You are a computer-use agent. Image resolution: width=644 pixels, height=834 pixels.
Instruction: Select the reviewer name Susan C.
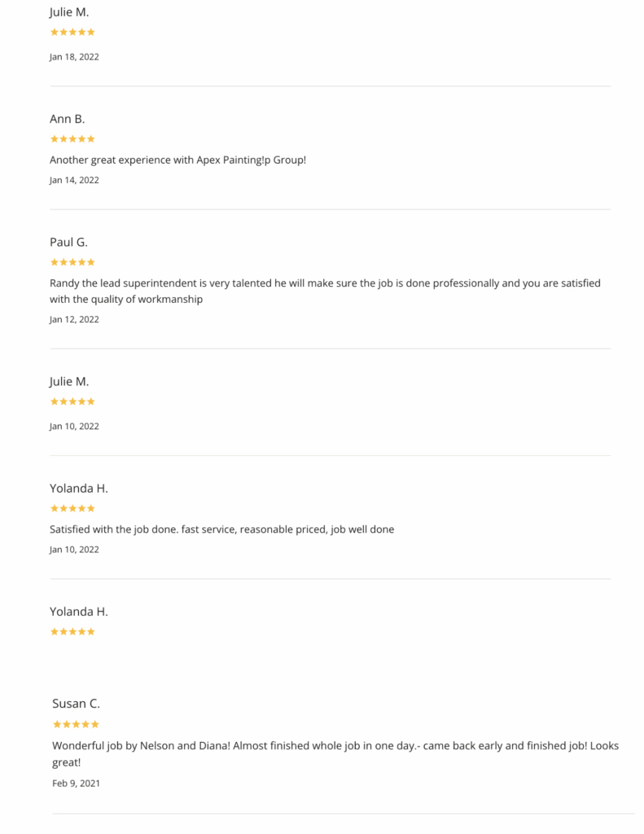click(x=76, y=704)
